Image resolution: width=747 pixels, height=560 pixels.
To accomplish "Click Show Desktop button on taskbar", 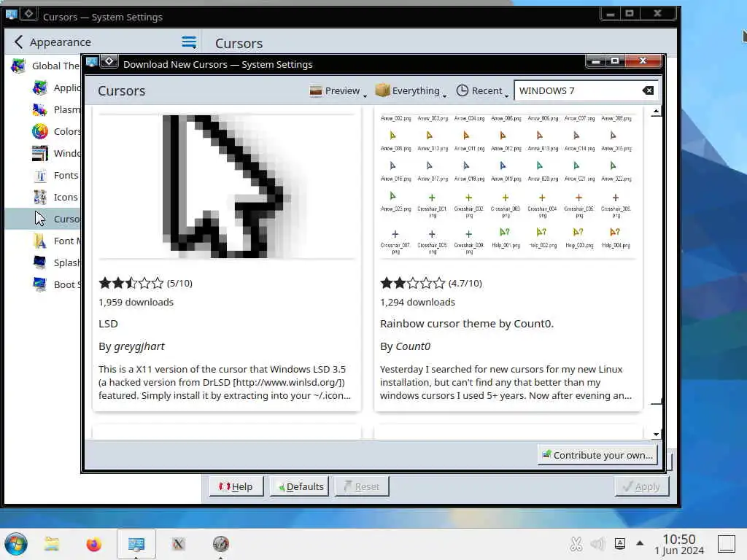I will [x=727, y=544].
